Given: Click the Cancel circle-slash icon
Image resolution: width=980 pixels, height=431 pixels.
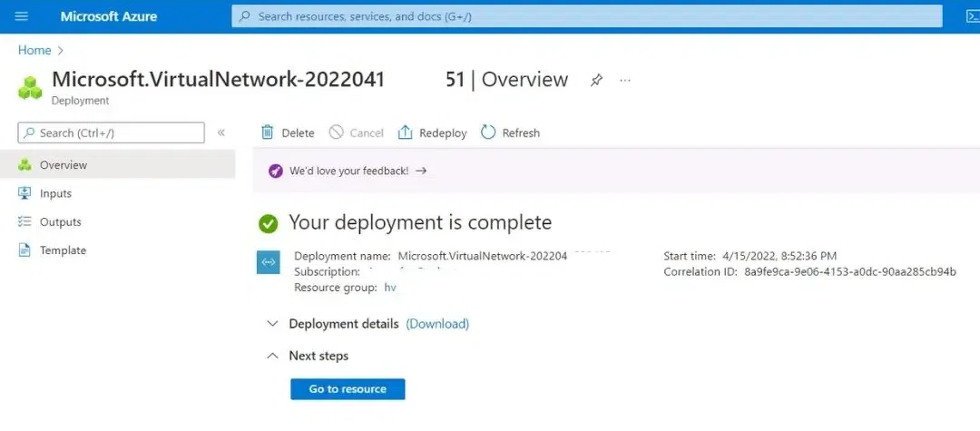Looking at the screenshot, I should pos(337,132).
